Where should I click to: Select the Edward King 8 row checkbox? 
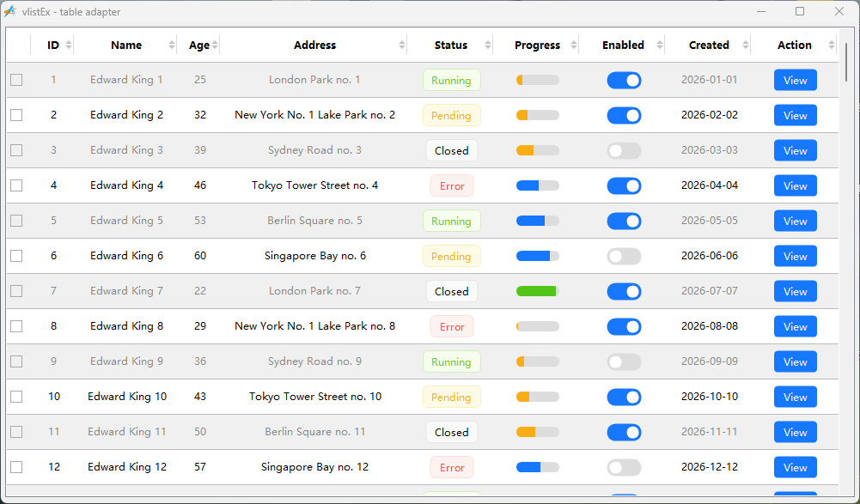tap(16, 326)
